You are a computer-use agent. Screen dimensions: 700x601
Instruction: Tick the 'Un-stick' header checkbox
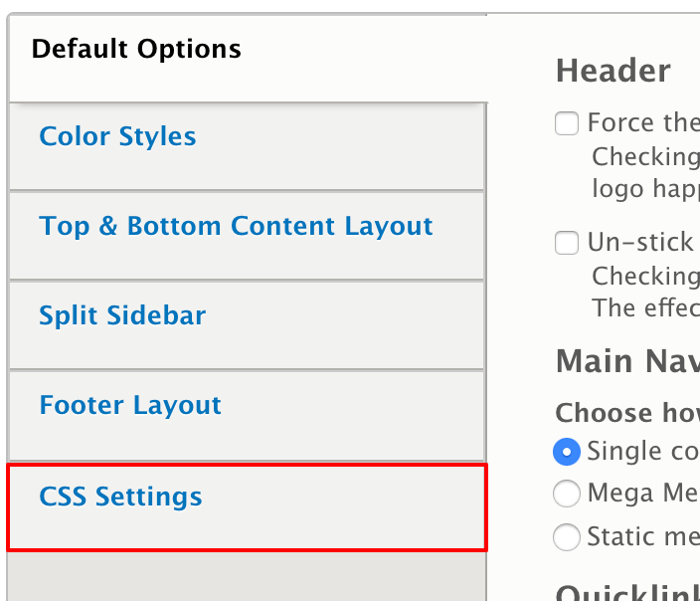[x=567, y=243]
